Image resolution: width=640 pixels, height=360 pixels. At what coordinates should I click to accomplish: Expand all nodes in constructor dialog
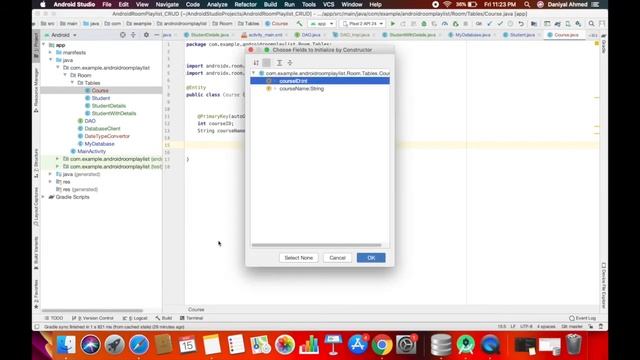pyautogui.click(x=279, y=62)
